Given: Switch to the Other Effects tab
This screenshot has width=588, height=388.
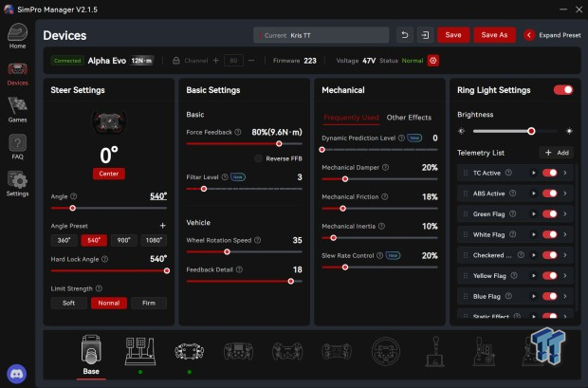Looking at the screenshot, I should tap(409, 118).
